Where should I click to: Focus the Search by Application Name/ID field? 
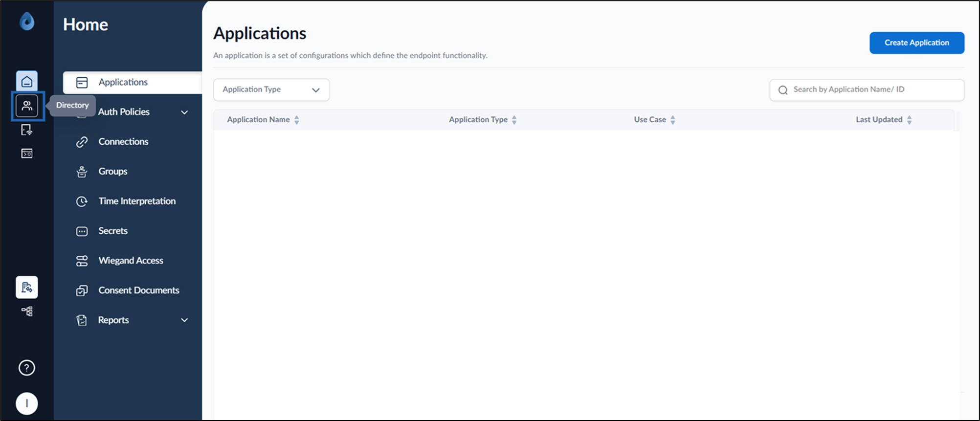867,90
